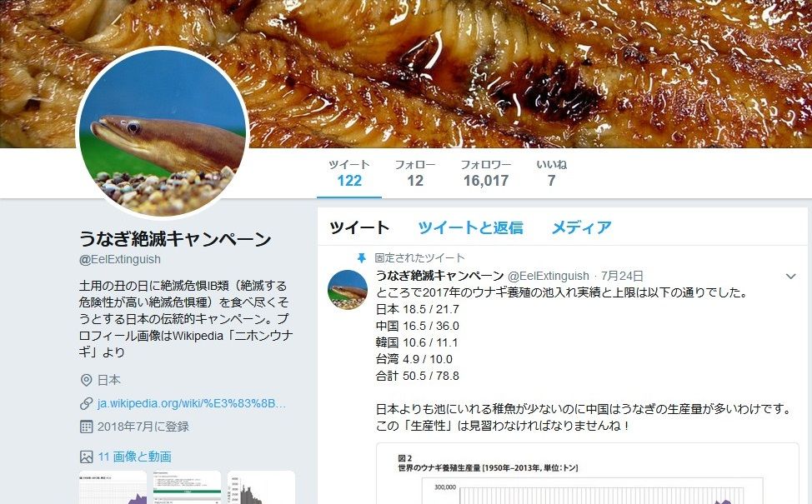Open the フォロワー 16,017 followers list
The height and width of the screenshot is (504, 812).
[486, 172]
